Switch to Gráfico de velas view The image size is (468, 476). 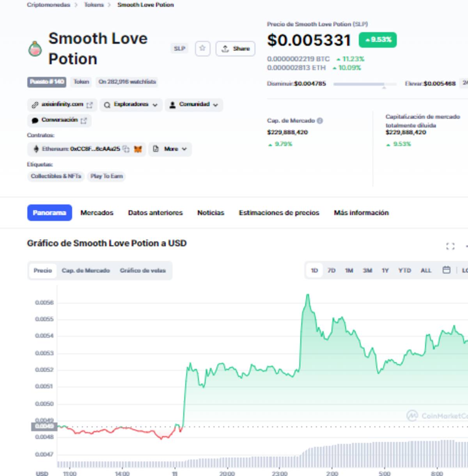pyautogui.click(x=143, y=270)
